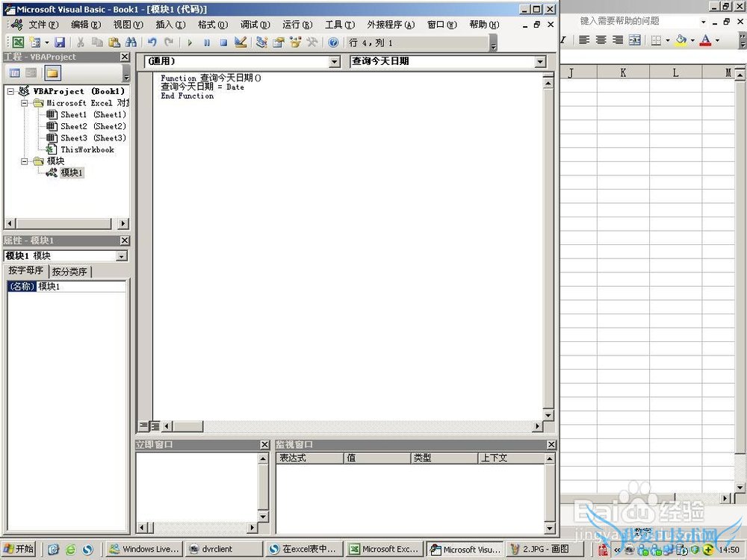Click the Insert UserForm toolbar icon
Screen dimensions: 747x560
34,43
